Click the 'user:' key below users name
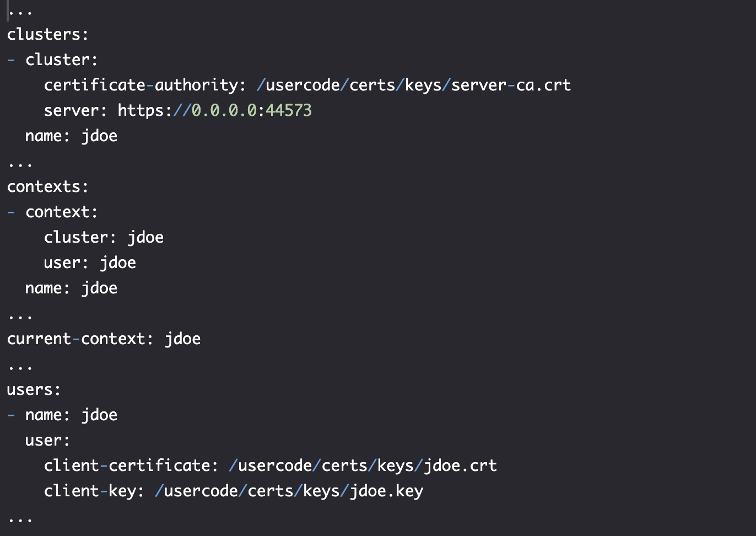 tap(48, 440)
